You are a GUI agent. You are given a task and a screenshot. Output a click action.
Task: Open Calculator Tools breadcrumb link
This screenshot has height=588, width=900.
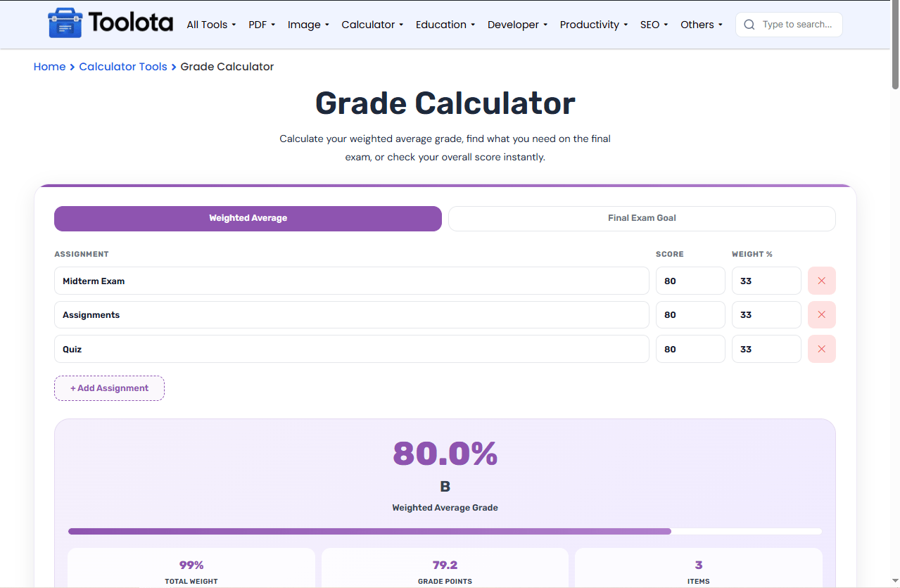[x=123, y=67]
